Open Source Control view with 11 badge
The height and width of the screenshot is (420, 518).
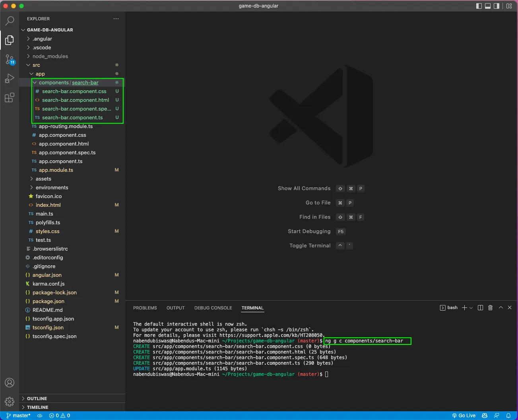coord(10,60)
